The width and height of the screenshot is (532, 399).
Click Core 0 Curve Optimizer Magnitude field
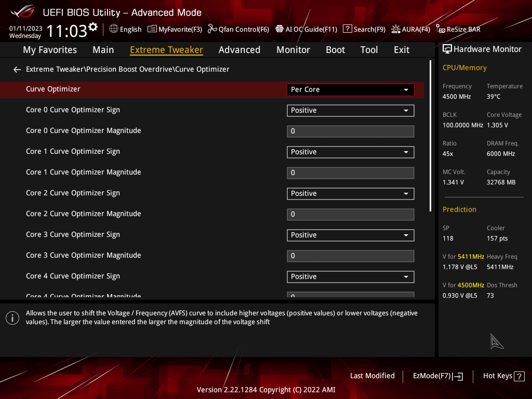point(351,131)
